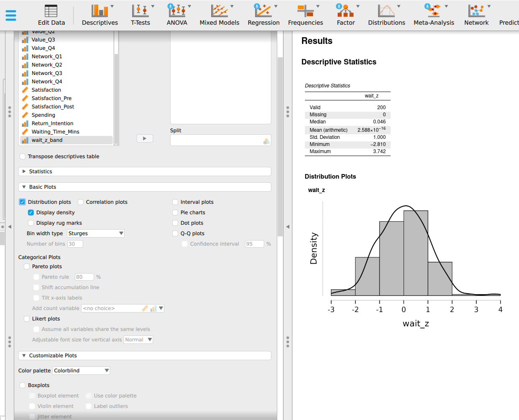Open the Frequencies module menu

[x=305, y=15]
